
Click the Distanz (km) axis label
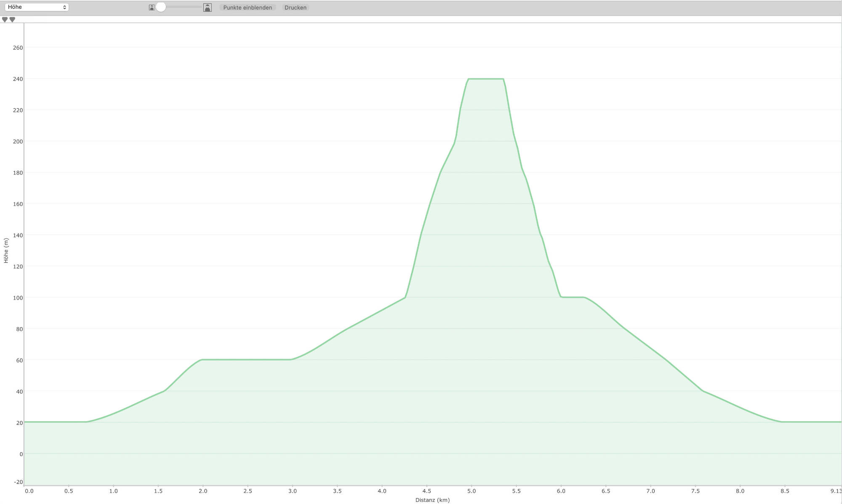tap(432, 500)
